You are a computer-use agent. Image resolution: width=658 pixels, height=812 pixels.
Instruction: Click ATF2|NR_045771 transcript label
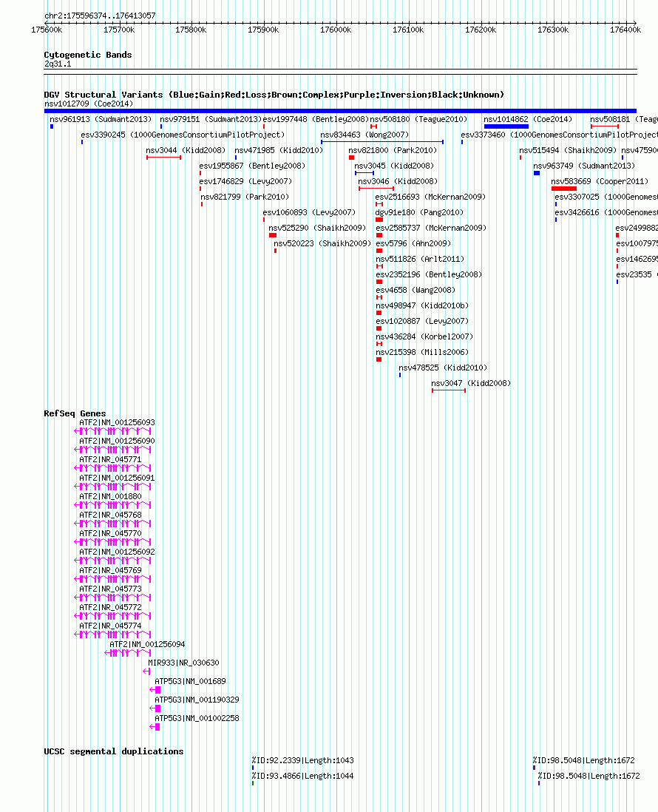point(110,459)
